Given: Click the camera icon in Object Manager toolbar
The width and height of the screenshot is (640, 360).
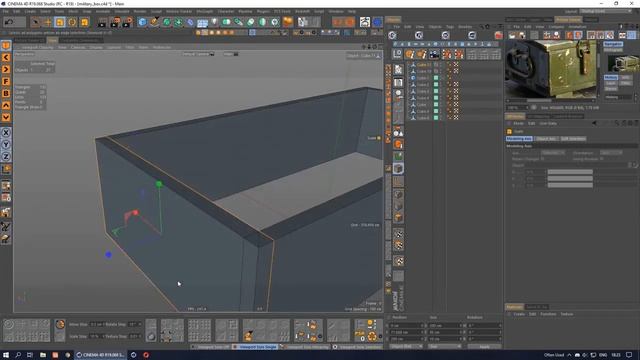Looking at the screenshot, I should 434,54.
